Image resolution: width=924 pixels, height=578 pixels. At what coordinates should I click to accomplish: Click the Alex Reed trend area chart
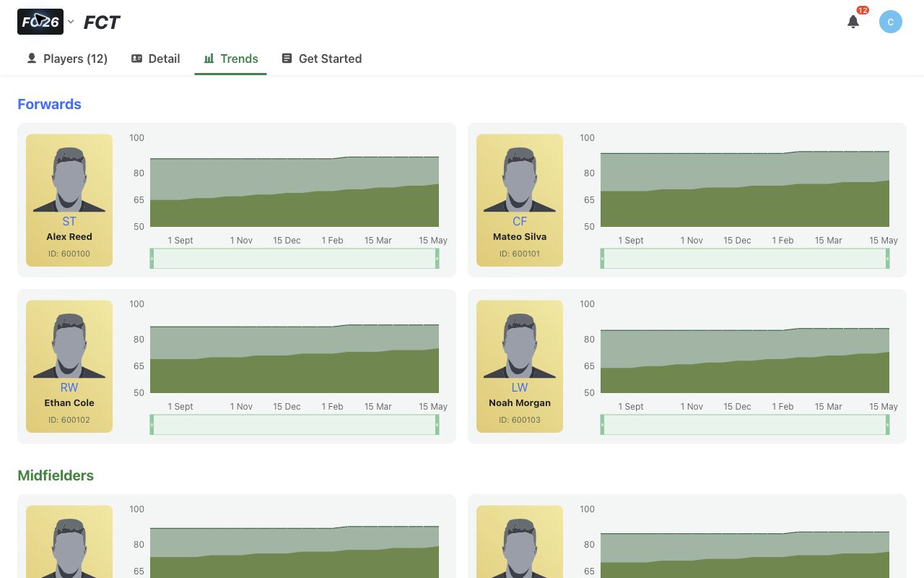(295, 191)
